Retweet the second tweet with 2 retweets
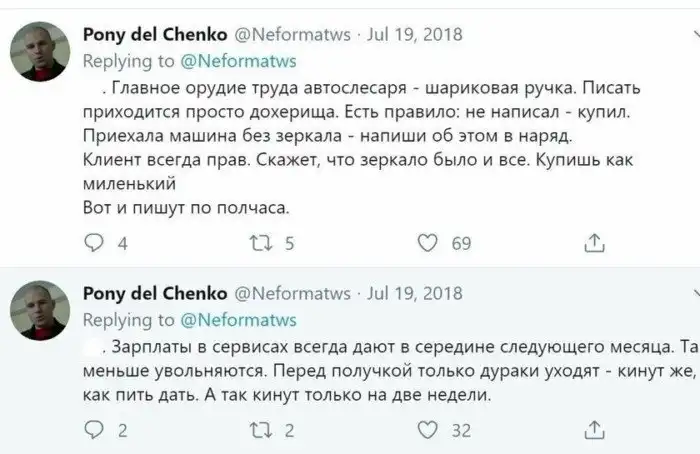The height and width of the screenshot is (454, 700). (x=261, y=431)
